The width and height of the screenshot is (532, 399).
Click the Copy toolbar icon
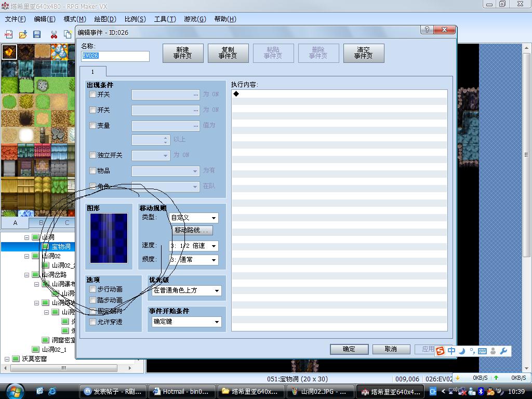point(68,34)
